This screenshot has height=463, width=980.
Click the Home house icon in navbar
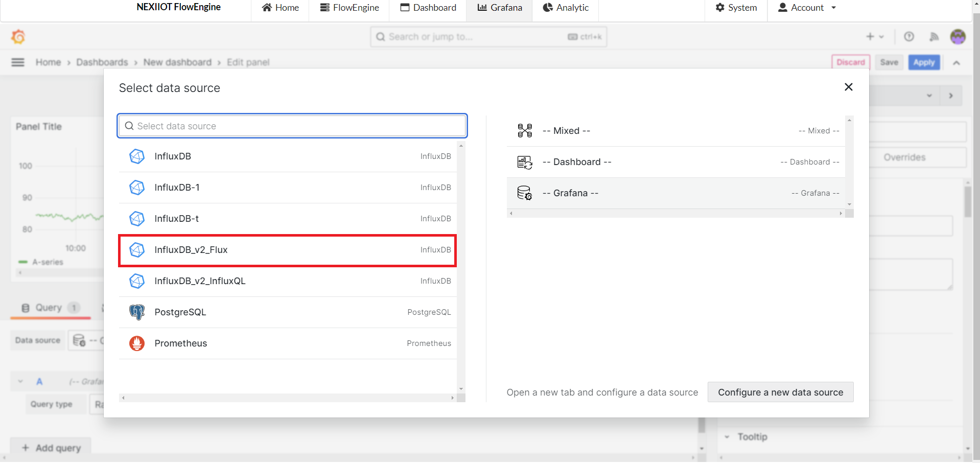(x=267, y=8)
